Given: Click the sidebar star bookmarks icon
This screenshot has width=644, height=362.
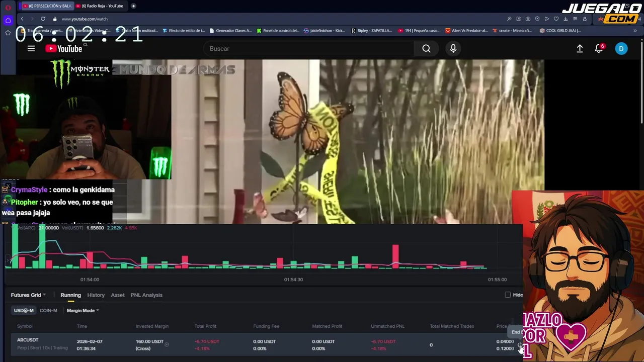Looking at the screenshot, I should (8, 33).
